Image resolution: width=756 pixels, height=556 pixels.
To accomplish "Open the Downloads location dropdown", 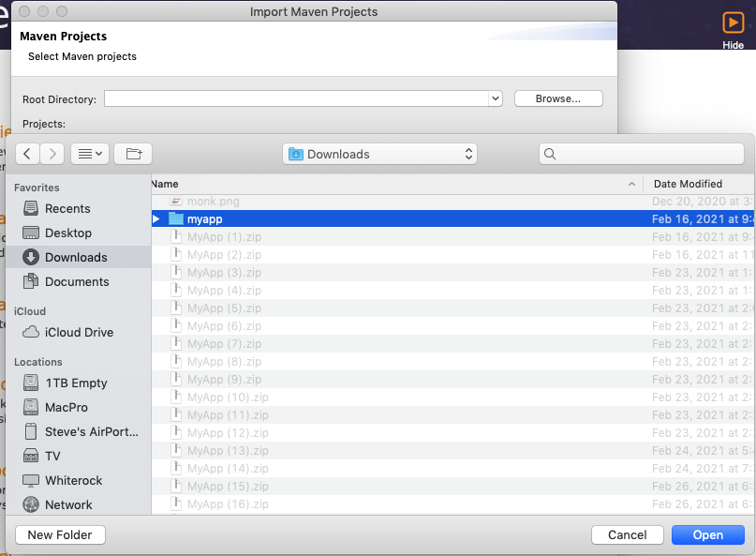I will click(379, 153).
